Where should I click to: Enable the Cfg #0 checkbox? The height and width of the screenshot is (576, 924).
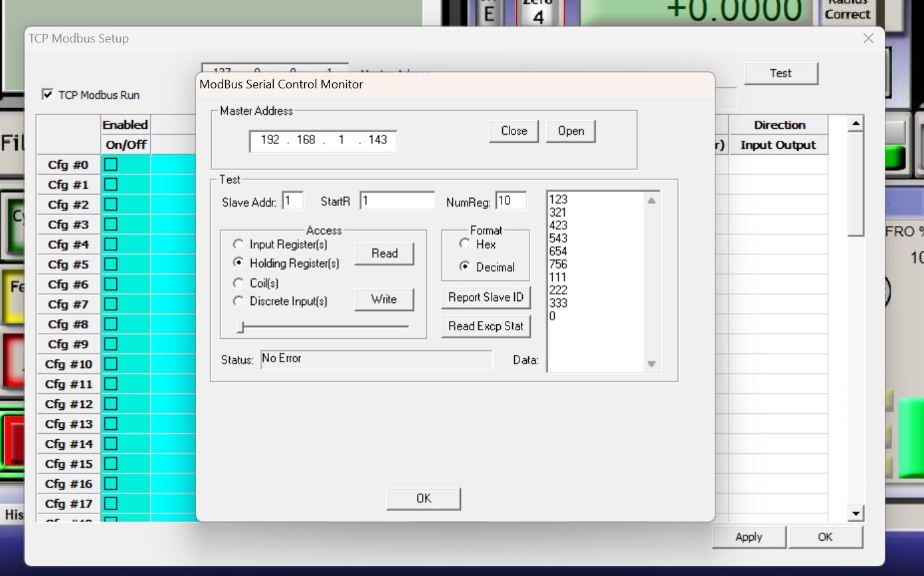pyautogui.click(x=111, y=165)
